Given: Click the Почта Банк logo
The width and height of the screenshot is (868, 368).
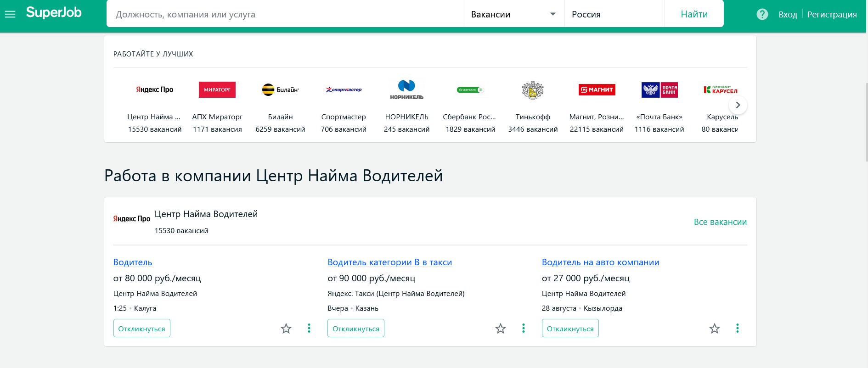Looking at the screenshot, I should pos(659,89).
